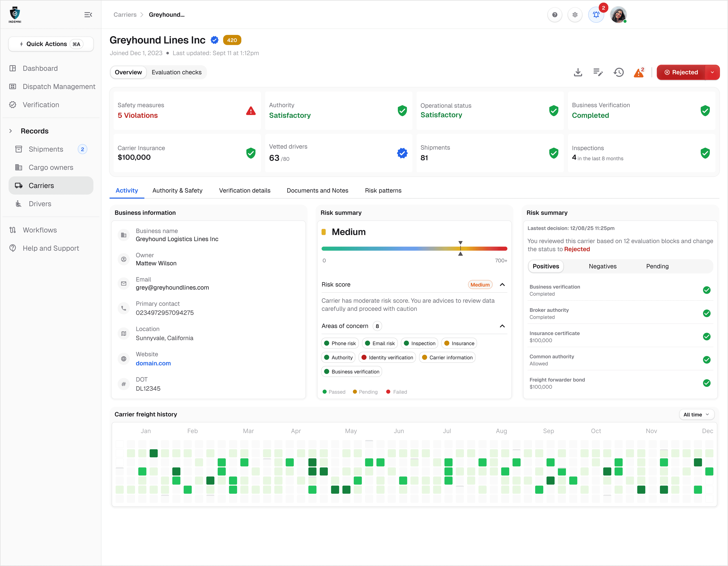Click Business Verification green shield icon

pos(705,111)
